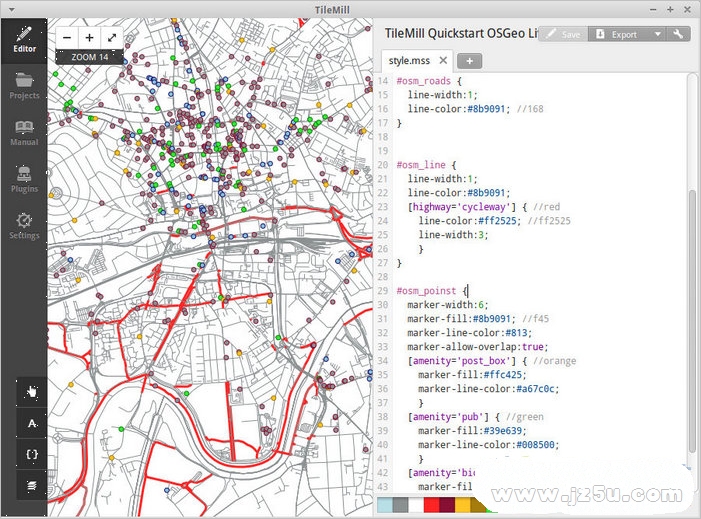The image size is (701, 519).
Task: Open the Fonts panel (A icon)
Action: click(32, 423)
